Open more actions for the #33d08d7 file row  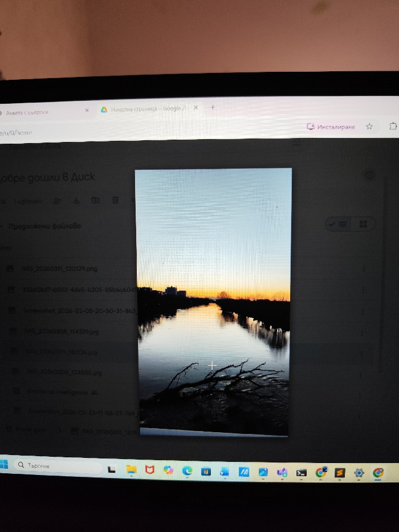(364, 290)
